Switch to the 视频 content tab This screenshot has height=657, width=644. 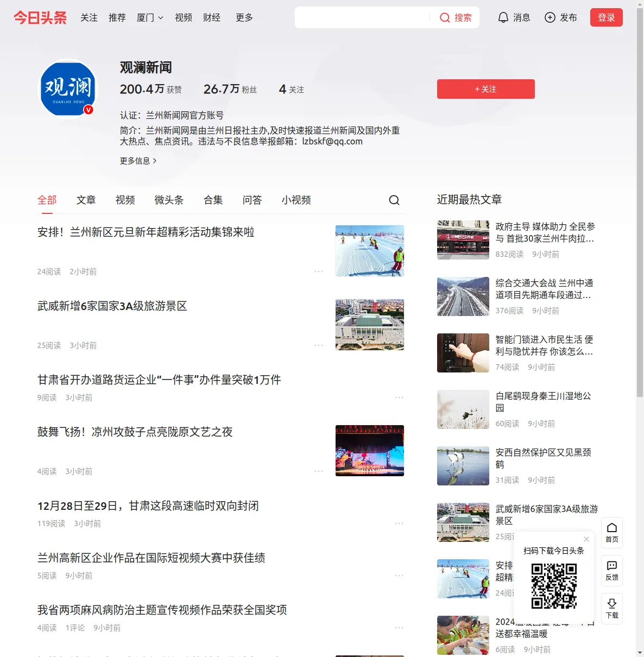(x=125, y=200)
